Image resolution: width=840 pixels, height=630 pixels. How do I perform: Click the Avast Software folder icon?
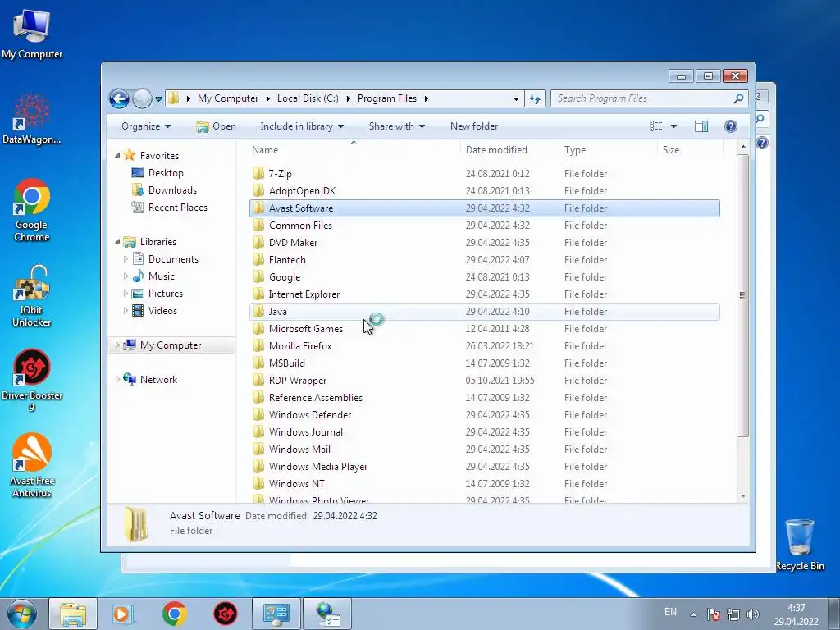tap(258, 208)
